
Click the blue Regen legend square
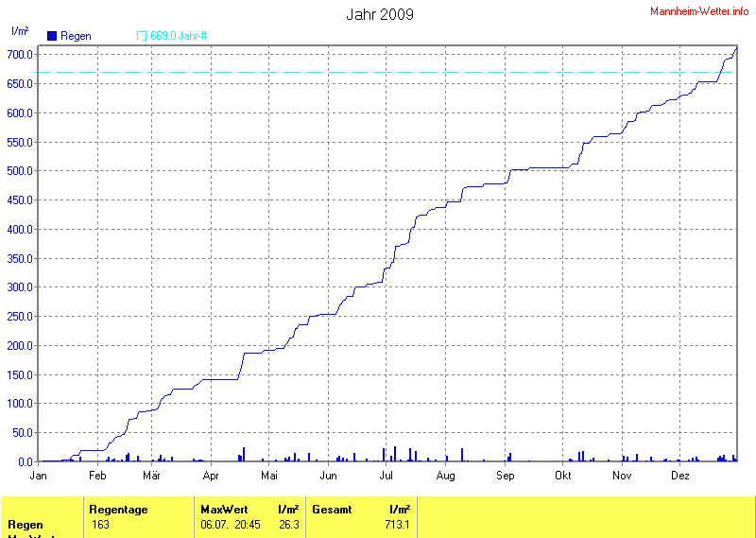click(52, 36)
